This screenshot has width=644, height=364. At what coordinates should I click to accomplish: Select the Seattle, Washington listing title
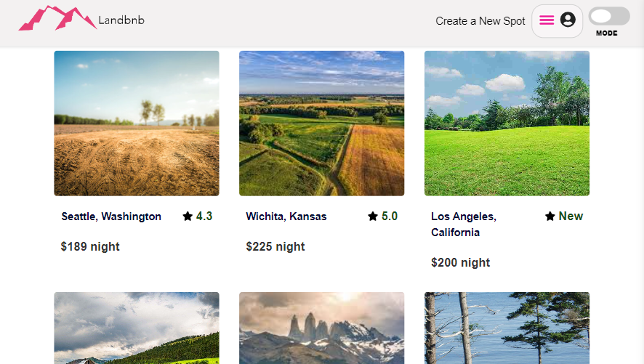pyautogui.click(x=111, y=217)
